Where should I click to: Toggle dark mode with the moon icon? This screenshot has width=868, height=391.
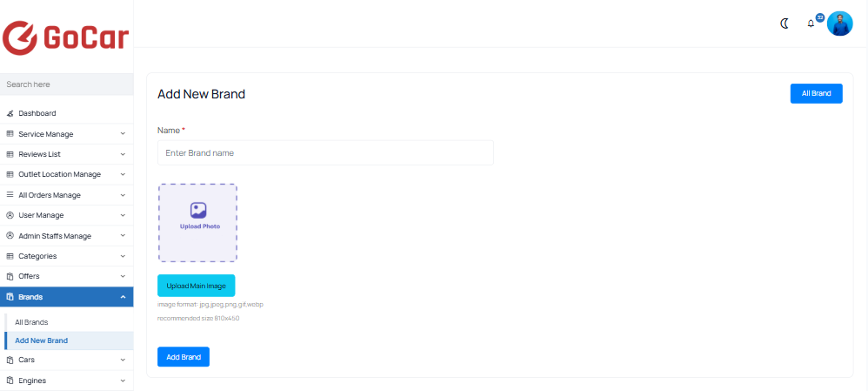(785, 24)
